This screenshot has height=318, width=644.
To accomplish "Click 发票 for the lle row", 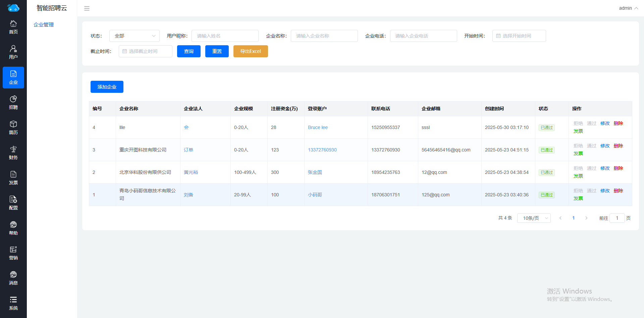I will point(578,131).
